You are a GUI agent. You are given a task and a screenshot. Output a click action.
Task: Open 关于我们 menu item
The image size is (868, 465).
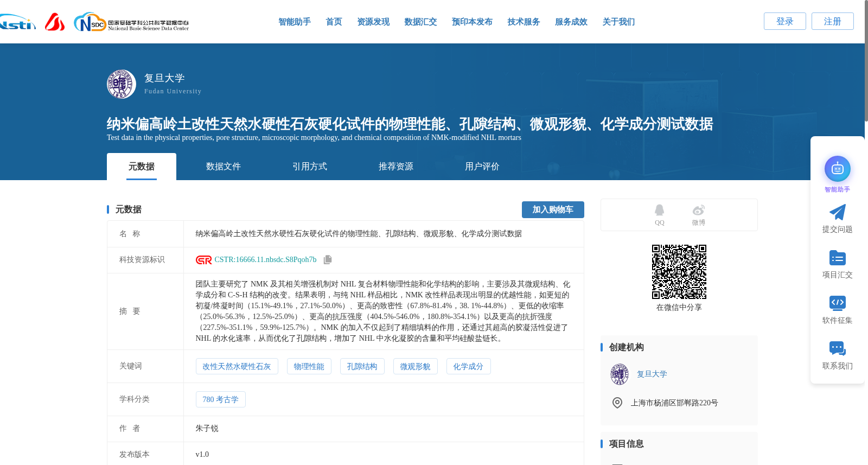pos(618,22)
